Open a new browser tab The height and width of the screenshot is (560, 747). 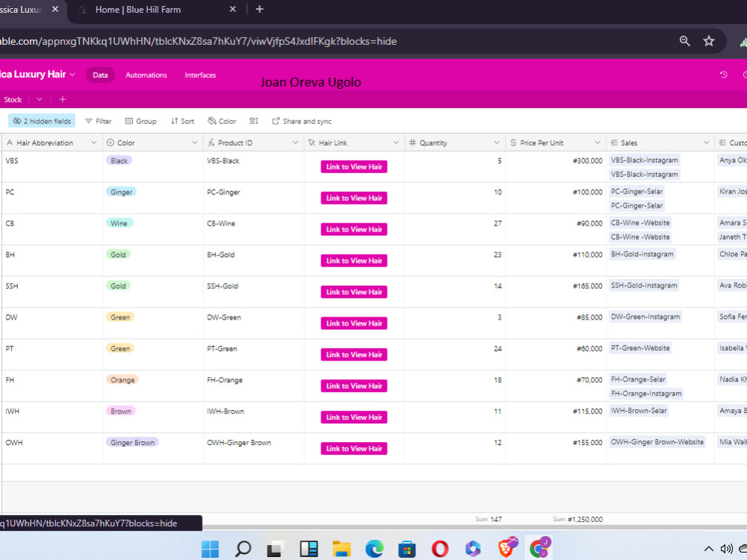click(x=260, y=9)
